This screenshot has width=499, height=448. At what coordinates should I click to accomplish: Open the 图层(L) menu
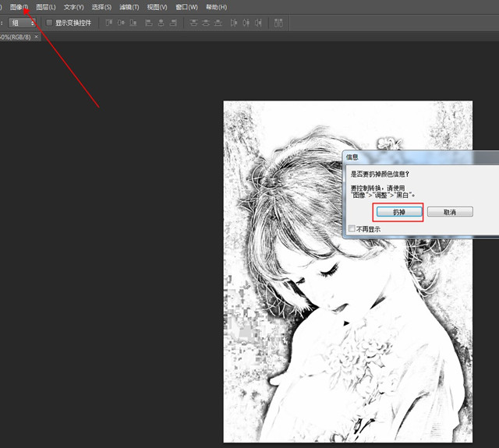pyautogui.click(x=46, y=7)
